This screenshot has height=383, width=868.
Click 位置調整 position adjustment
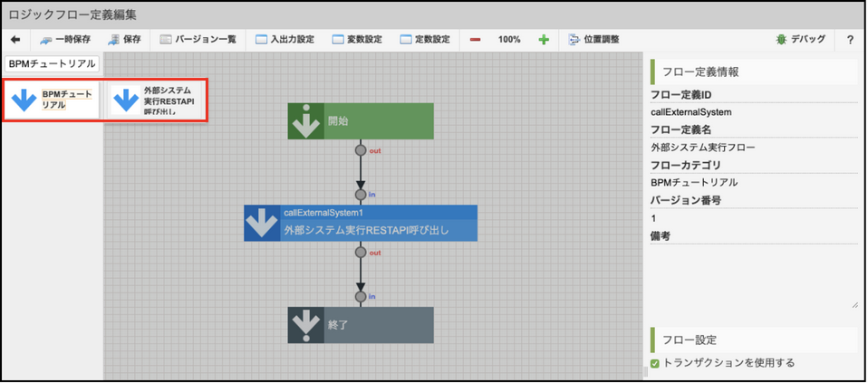click(x=594, y=40)
